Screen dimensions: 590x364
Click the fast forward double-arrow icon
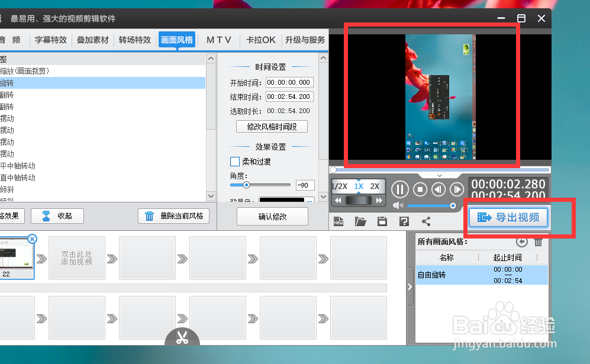(379, 200)
